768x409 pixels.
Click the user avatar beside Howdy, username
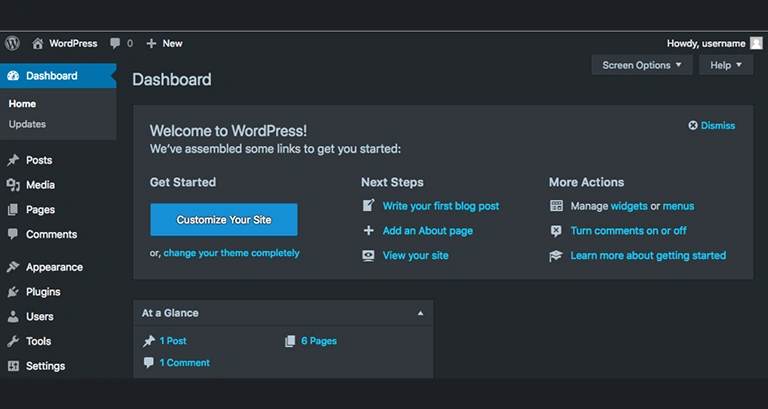pos(756,43)
